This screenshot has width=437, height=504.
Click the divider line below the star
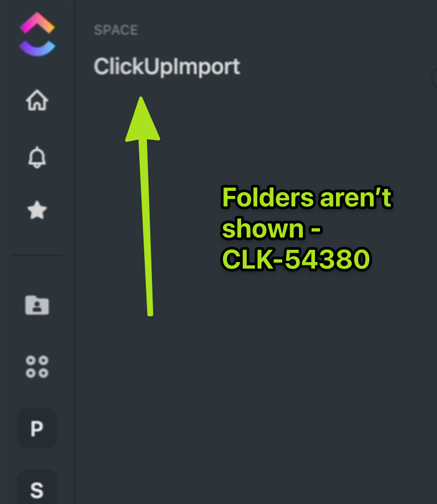click(x=37, y=255)
